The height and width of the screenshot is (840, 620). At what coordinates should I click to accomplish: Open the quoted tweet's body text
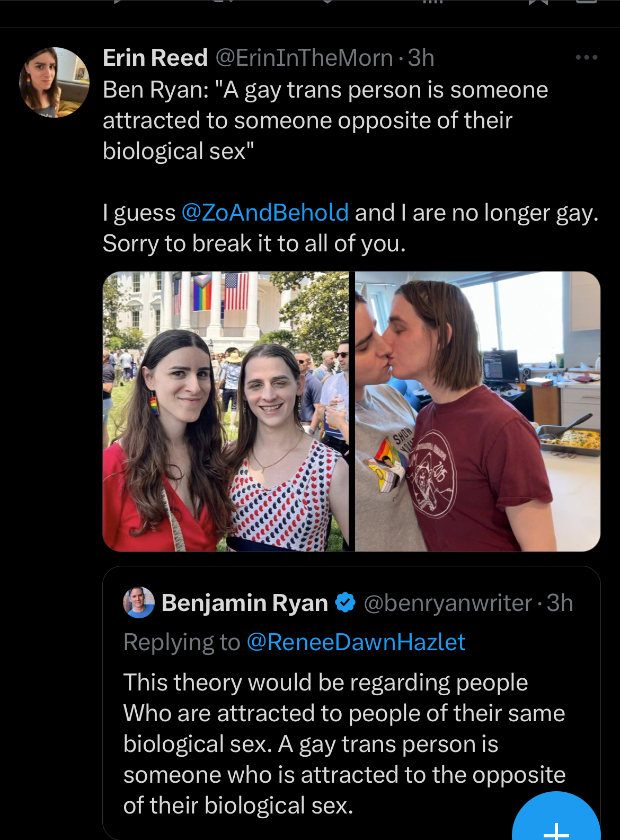(344, 743)
